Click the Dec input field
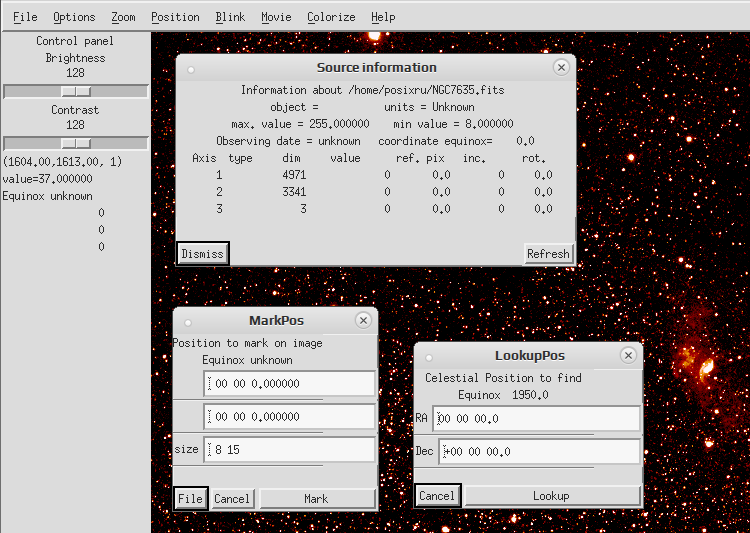This screenshot has width=750, height=533. [x=540, y=452]
